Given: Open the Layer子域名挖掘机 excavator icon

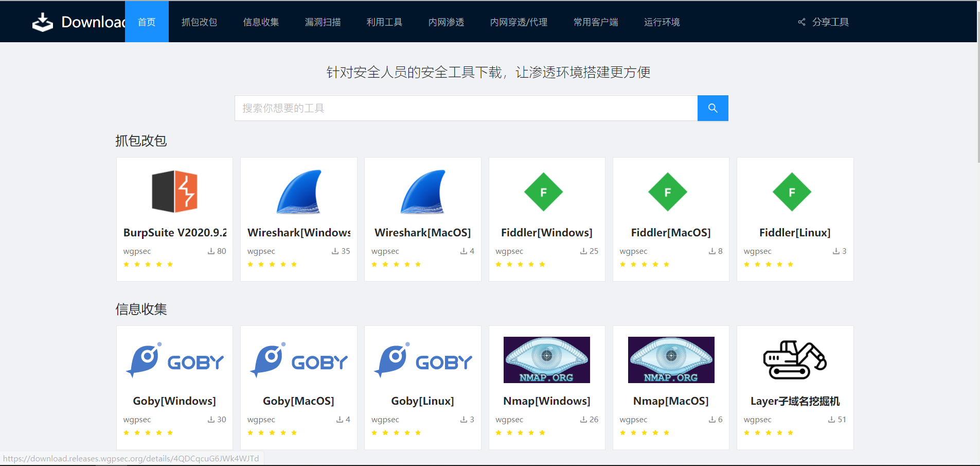Looking at the screenshot, I should tap(795, 360).
